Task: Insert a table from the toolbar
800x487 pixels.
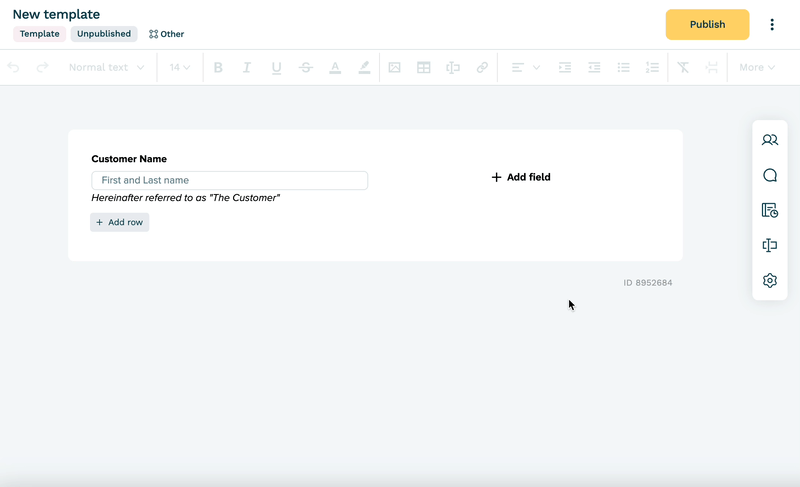Action: (x=423, y=67)
